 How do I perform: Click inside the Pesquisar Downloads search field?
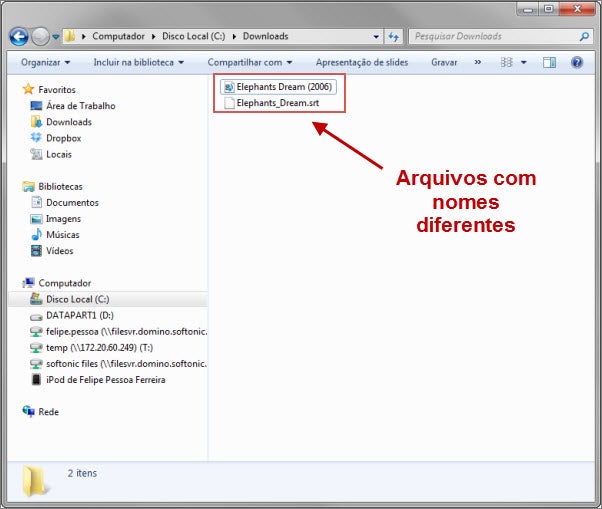(490, 37)
